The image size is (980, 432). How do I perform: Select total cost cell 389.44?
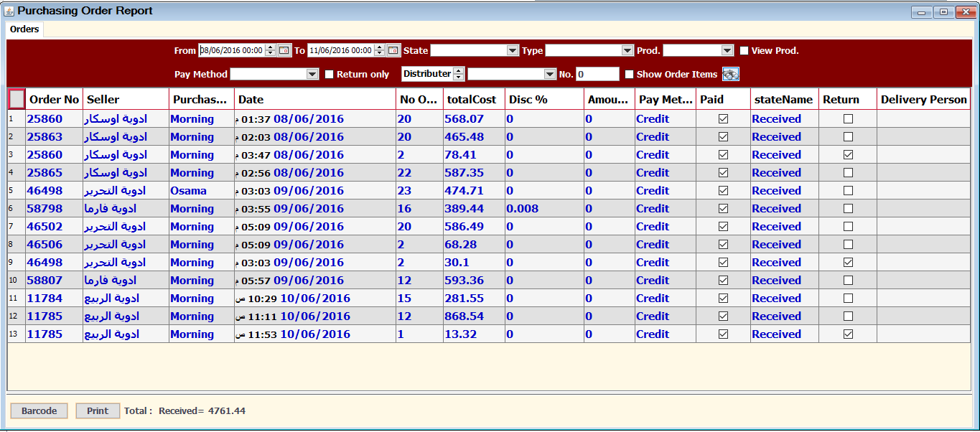(x=474, y=209)
